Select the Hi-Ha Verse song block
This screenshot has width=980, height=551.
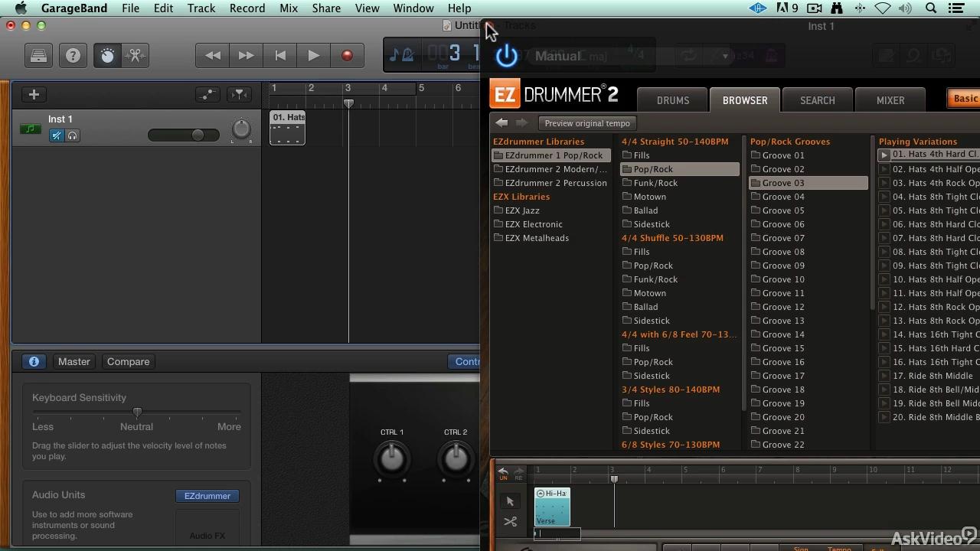click(x=552, y=507)
